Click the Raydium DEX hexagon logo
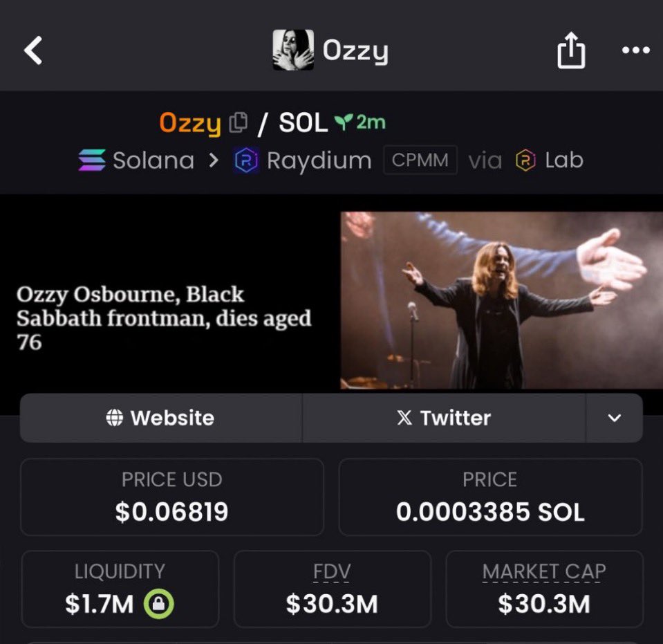This screenshot has width=663, height=644. pos(247,160)
